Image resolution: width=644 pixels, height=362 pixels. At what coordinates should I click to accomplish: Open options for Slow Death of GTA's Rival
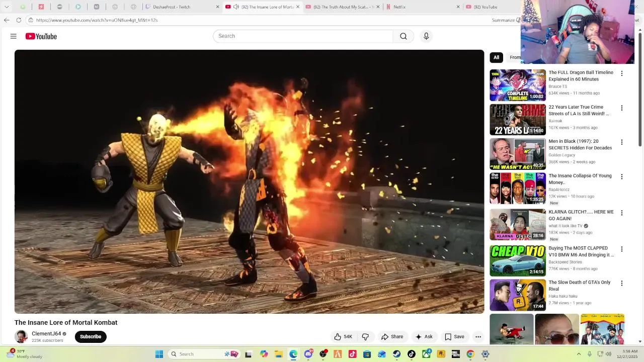(x=622, y=283)
